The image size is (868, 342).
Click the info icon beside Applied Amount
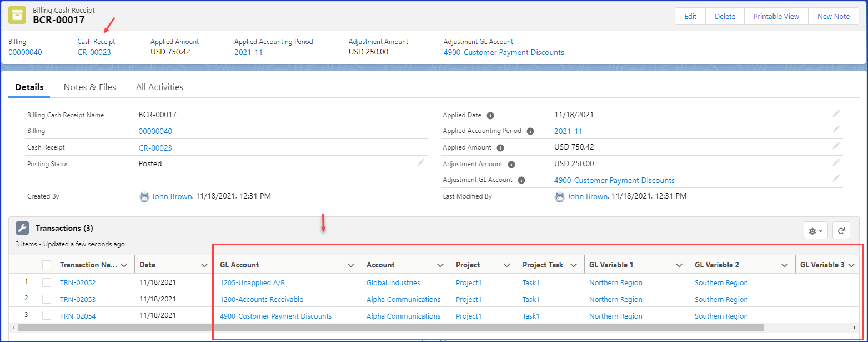coord(500,148)
